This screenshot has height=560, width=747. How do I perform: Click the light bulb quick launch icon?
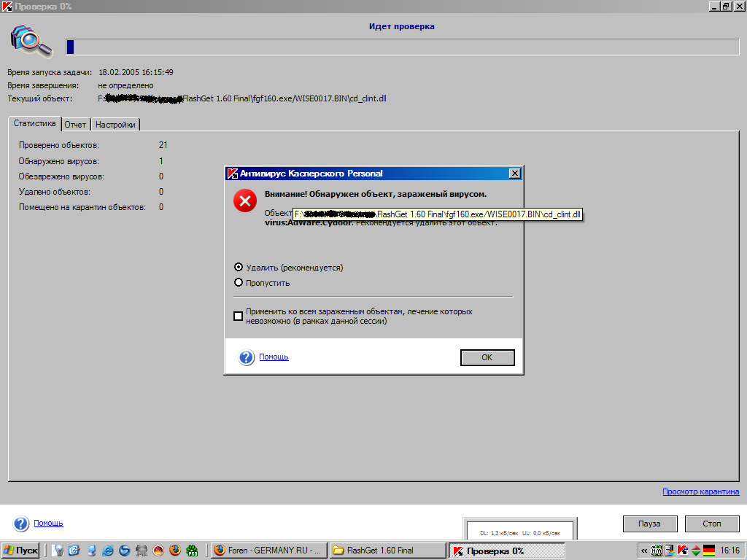(58, 551)
